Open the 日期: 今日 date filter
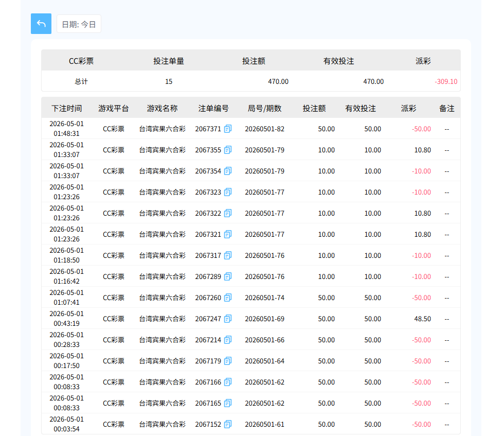The image size is (504, 436). point(79,24)
